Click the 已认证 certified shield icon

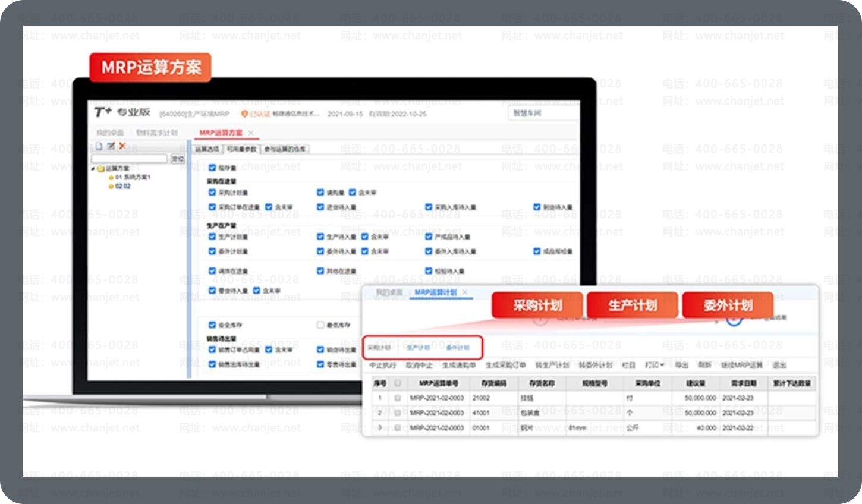coord(244,114)
